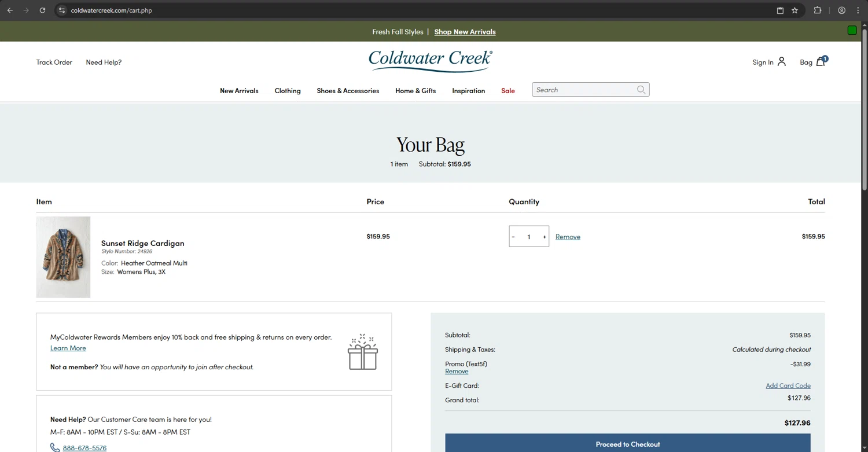Click the Sunset Ridge Cardigan thumbnail image
This screenshot has height=452, width=868.
pos(63,257)
